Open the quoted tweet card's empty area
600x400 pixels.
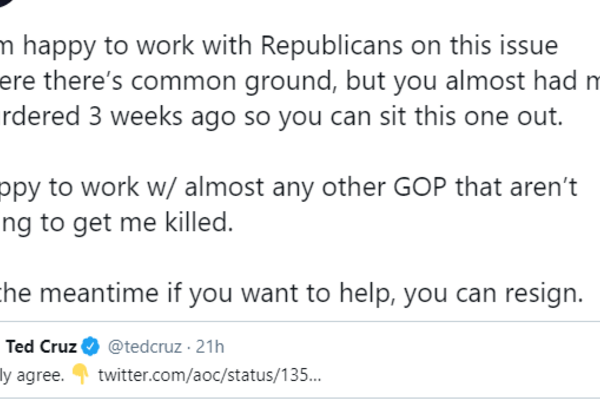click(x=450, y=362)
